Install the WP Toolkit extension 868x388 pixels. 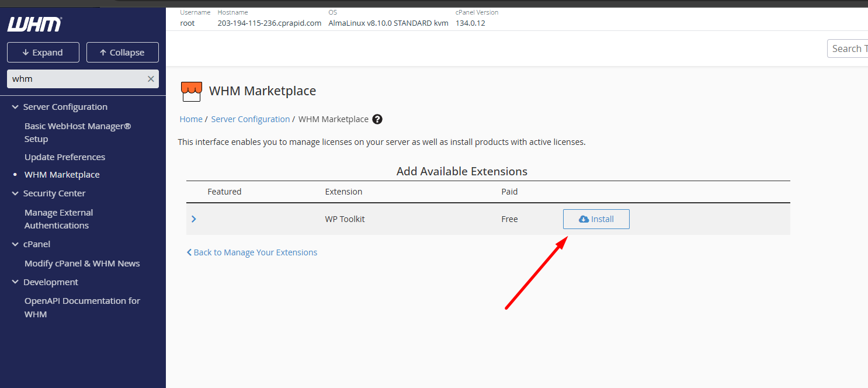tap(596, 219)
